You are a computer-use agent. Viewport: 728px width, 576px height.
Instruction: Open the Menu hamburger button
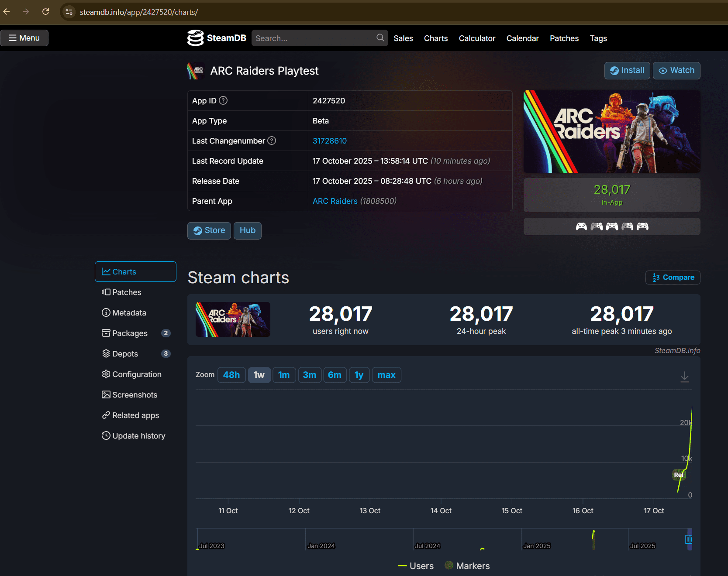(24, 38)
